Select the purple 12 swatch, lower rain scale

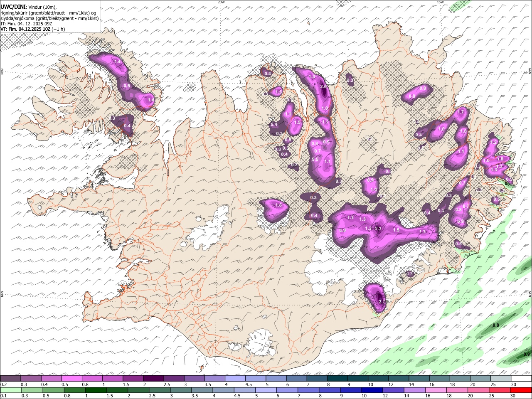pos(393,390)
